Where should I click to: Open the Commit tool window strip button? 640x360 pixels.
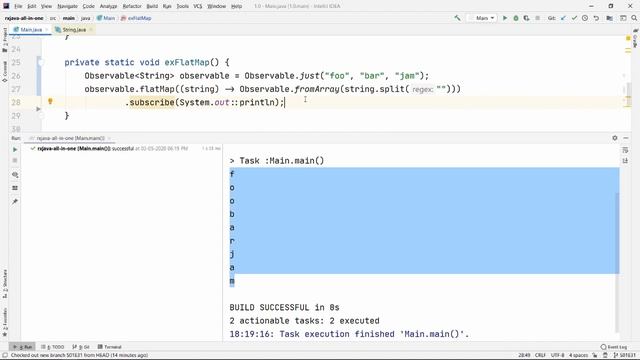(4, 72)
